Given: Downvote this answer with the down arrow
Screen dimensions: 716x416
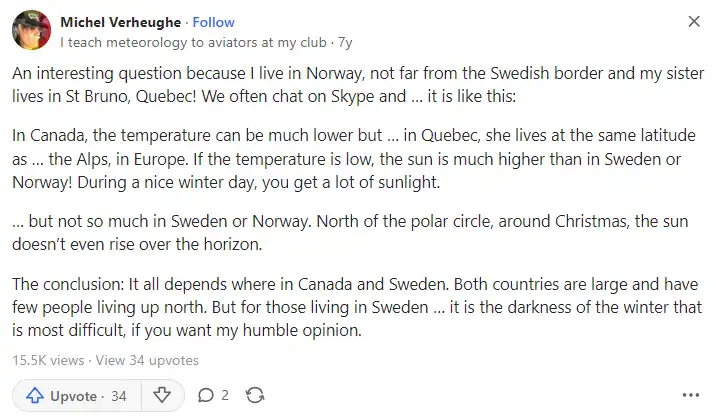Looking at the screenshot, I should [x=162, y=395].
